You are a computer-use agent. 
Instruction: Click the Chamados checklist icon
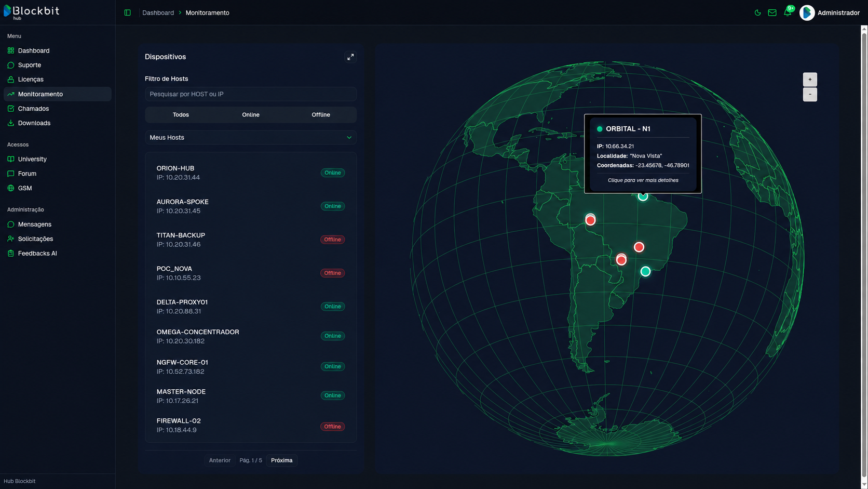click(x=11, y=109)
